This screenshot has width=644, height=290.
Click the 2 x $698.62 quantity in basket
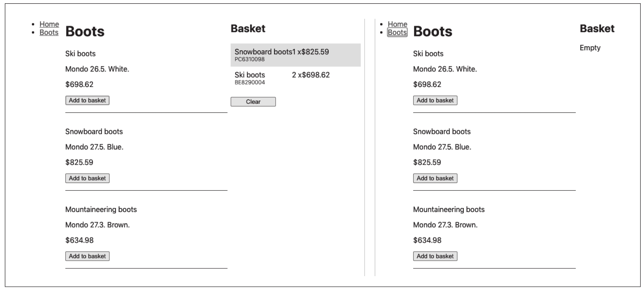(311, 75)
